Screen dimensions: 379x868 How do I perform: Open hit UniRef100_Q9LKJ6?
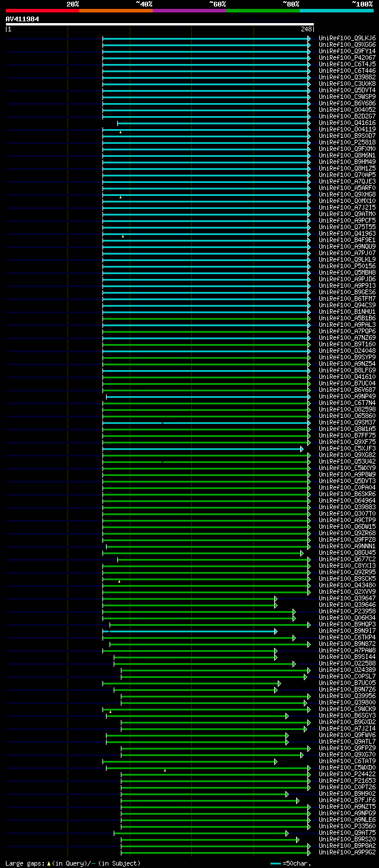(x=347, y=38)
